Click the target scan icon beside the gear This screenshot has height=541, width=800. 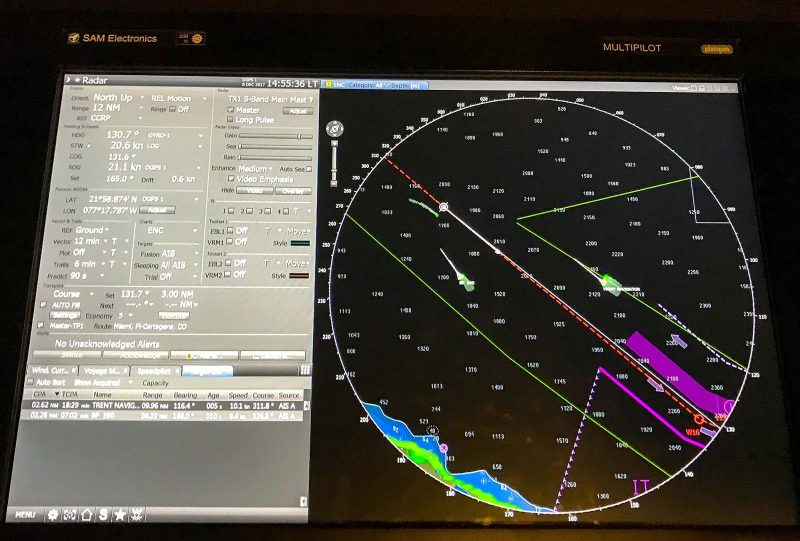click(69, 514)
